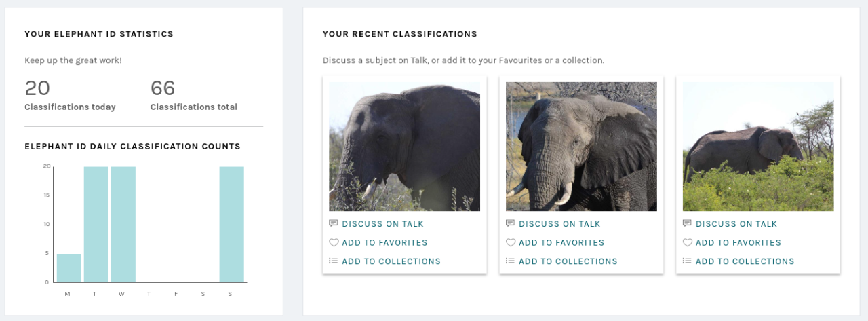Click the list icon on first elephant card
The width and height of the screenshot is (868, 321).
333,261
